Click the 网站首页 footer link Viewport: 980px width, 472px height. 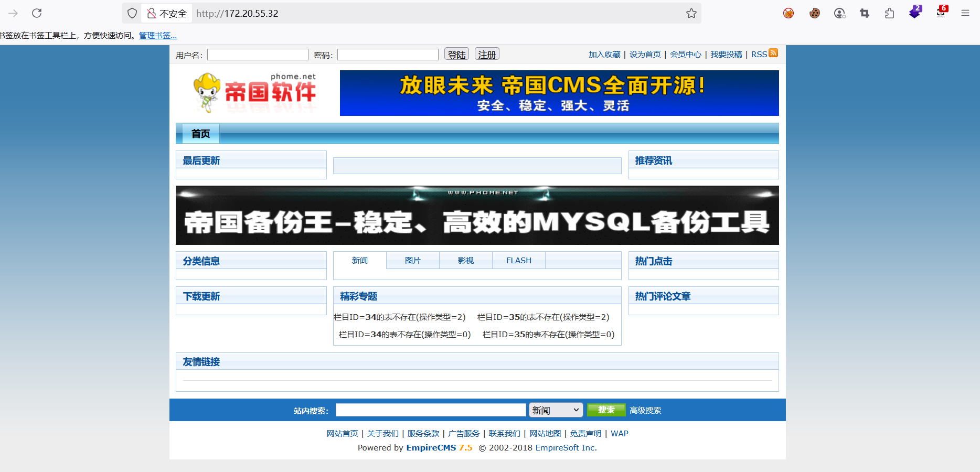(x=342, y=434)
